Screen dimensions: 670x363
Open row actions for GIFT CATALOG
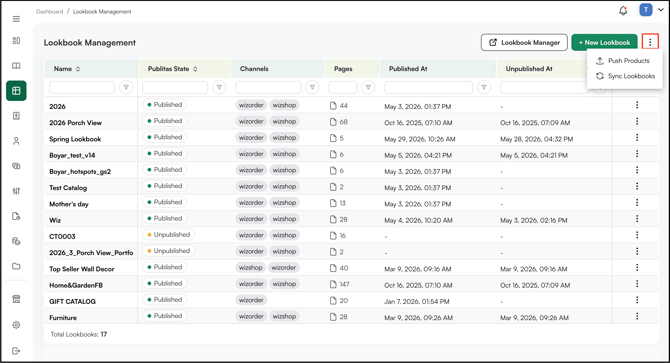(637, 300)
